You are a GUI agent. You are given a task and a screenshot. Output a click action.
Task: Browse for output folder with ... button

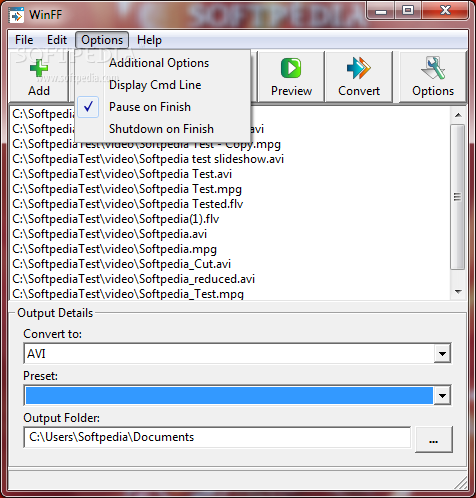(x=433, y=440)
